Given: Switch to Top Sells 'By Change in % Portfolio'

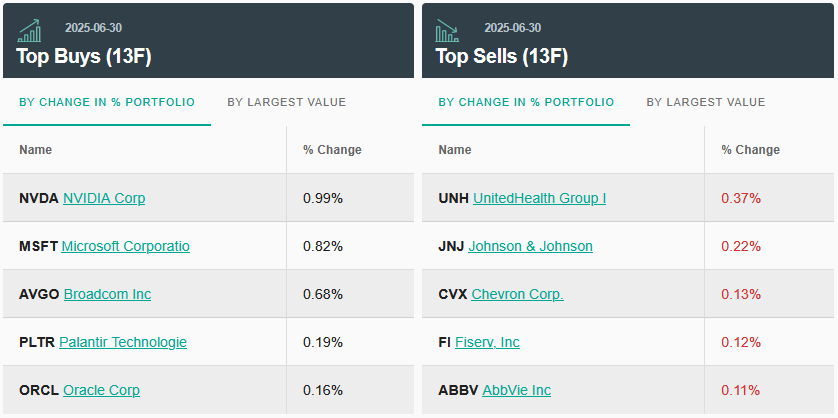Looking at the screenshot, I should coord(526,102).
